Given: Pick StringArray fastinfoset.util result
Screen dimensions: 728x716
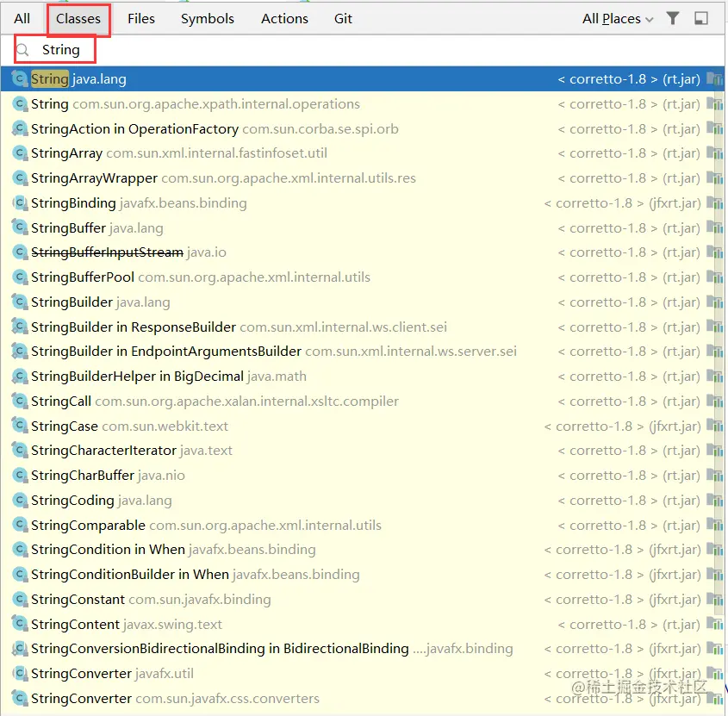Looking at the screenshot, I should coord(362,153).
